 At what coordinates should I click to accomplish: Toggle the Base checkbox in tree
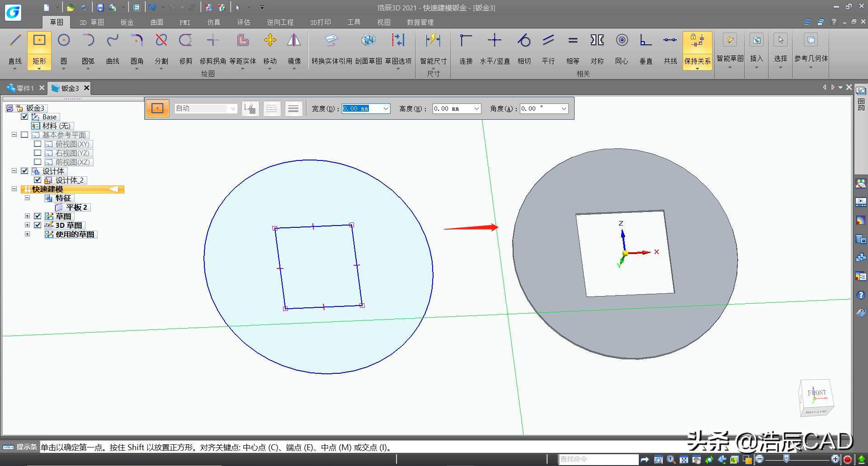coord(25,117)
